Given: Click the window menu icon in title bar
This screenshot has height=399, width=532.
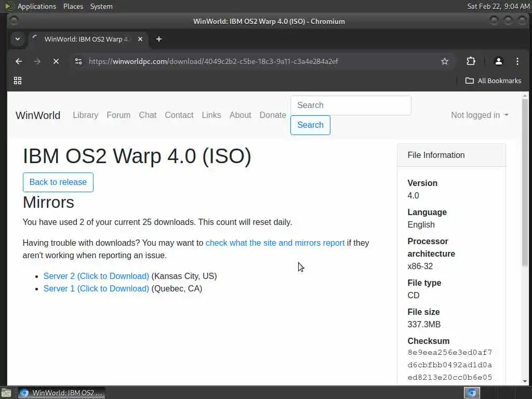Looking at the screenshot, I should 14,21.
